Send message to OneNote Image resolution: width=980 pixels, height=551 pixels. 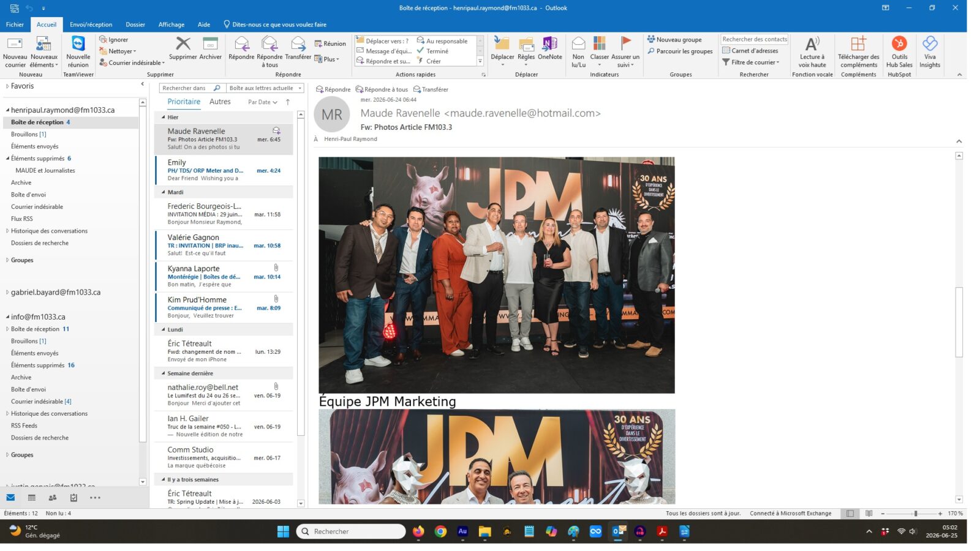(x=550, y=48)
